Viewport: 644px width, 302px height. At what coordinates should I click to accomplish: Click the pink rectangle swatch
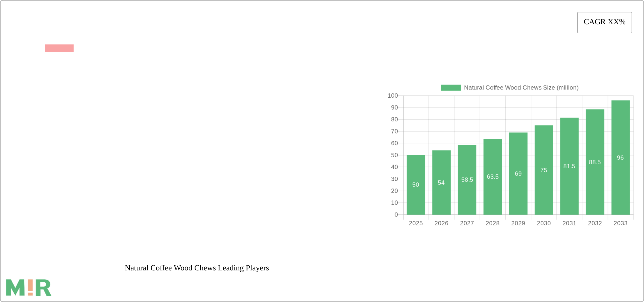[59, 48]
